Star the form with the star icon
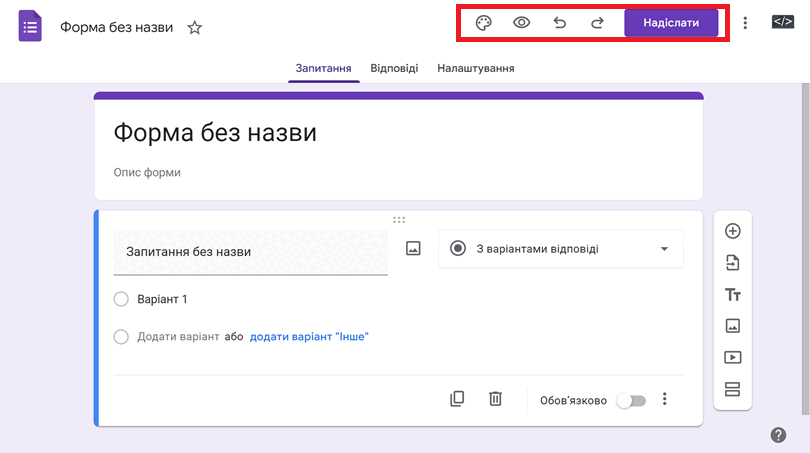Viewport: 810px width, 453px height. (195, 27)
